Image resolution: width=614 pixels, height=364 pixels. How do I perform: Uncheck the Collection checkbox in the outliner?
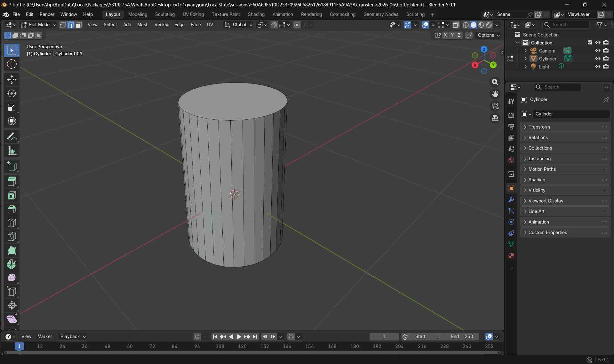[x=590, y=42]
